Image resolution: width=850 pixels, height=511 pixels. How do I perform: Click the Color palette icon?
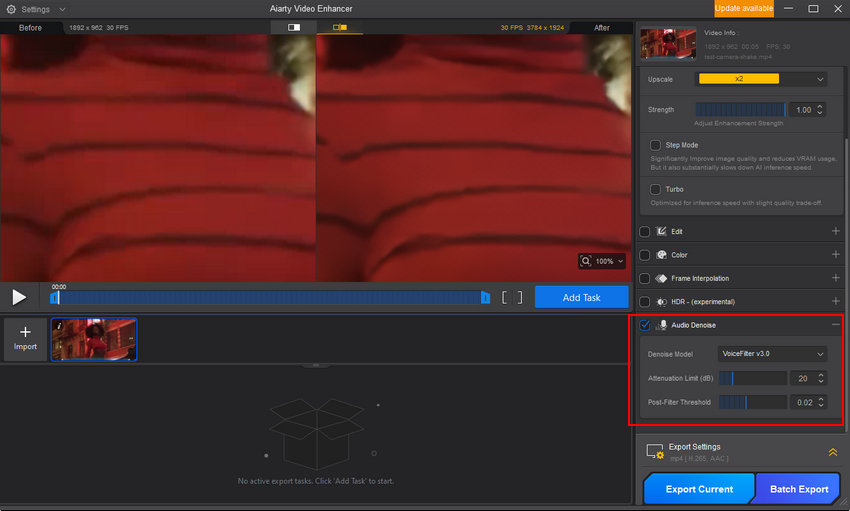pyautogui.click(x=661, y=255)
